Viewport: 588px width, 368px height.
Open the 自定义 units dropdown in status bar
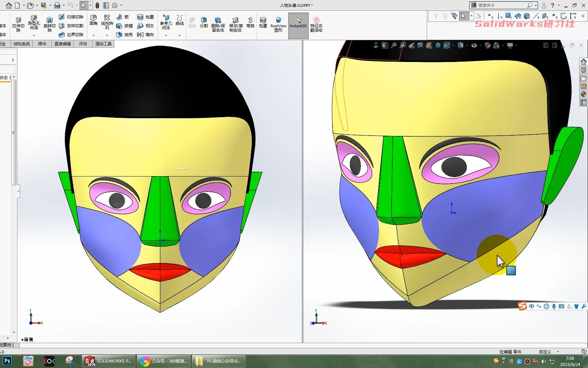[x=558, y=352]
